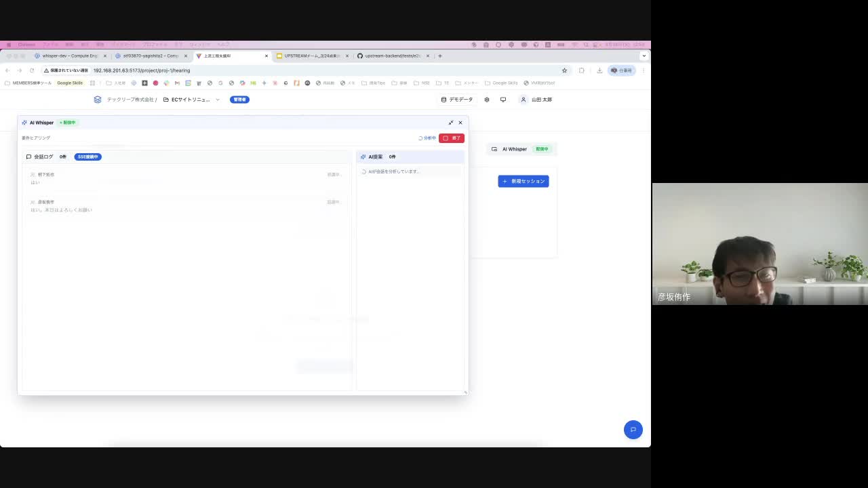Expand the tab search chevron in Chrome

644,56
